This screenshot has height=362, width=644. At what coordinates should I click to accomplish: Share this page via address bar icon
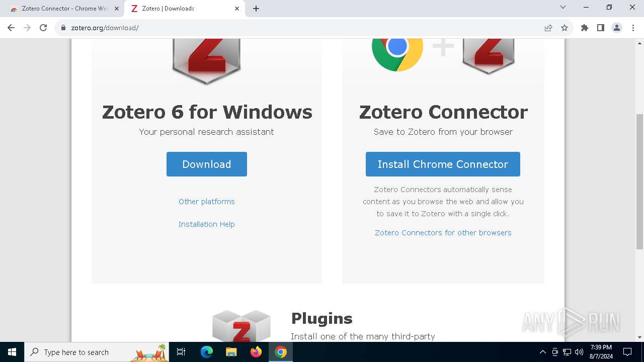(x=548, y=28)
